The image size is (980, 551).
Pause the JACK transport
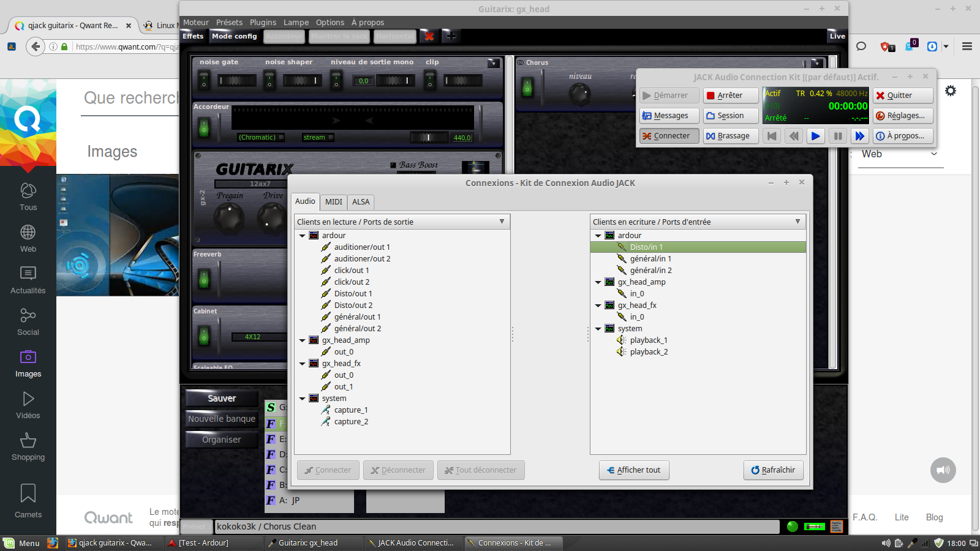pyautogui.click(x=837, y=136)
